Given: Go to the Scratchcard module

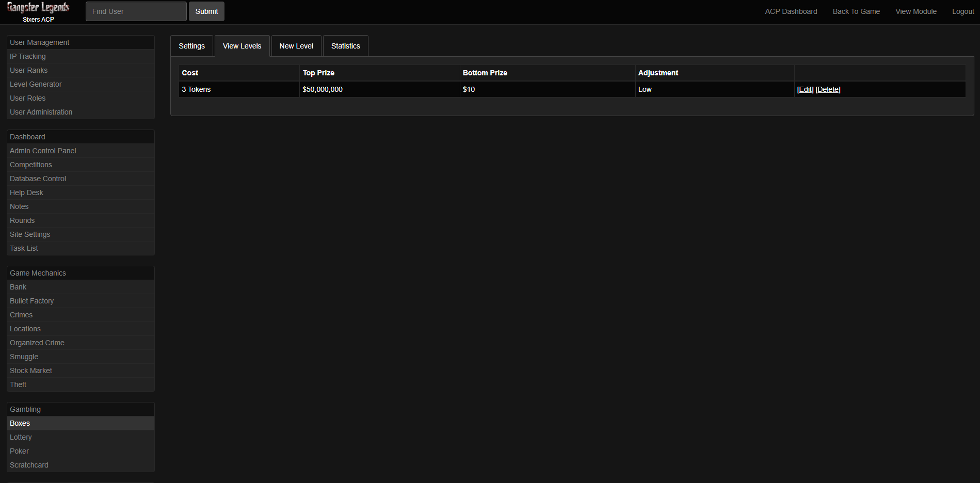Looking at the screenshot, I should coord(29,465).
